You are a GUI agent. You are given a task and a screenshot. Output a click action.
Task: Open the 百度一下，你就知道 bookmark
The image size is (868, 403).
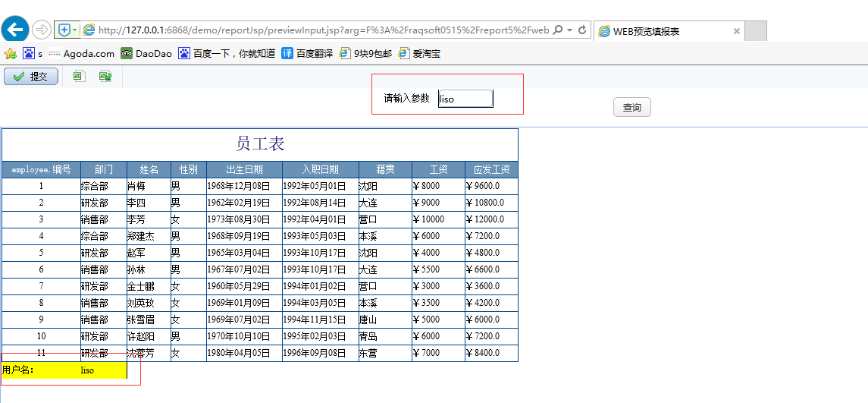coord(227,54)
